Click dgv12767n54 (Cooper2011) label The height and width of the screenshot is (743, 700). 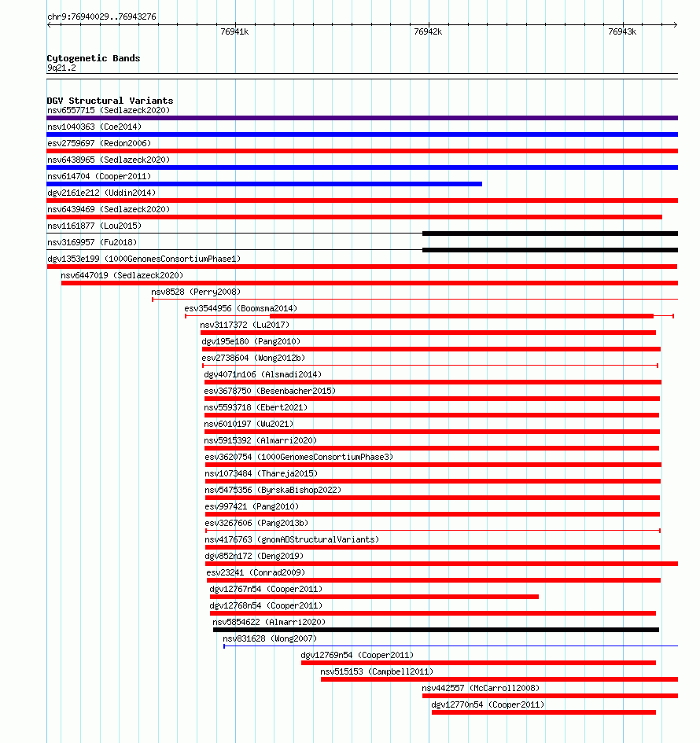click(266, 590)
